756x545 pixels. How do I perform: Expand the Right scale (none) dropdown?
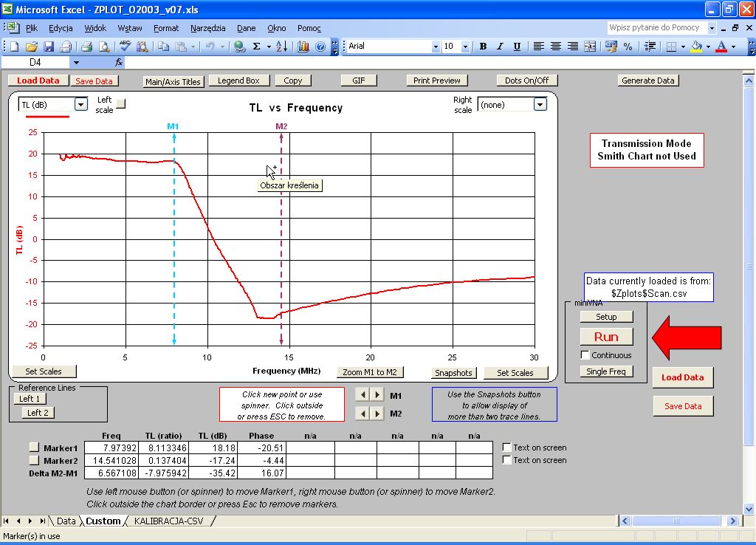click(540, 105)
